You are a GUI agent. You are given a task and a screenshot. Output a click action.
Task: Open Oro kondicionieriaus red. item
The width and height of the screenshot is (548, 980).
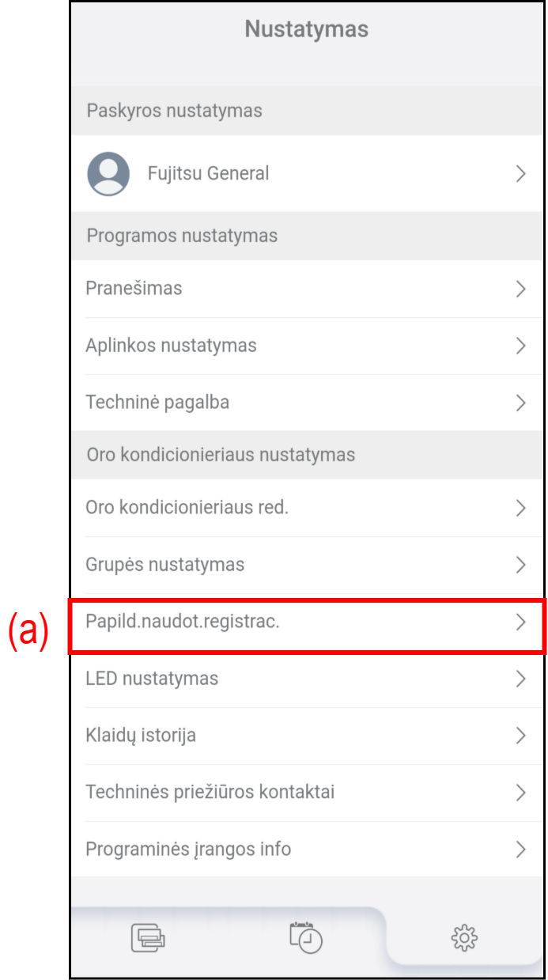pos(307,508)
